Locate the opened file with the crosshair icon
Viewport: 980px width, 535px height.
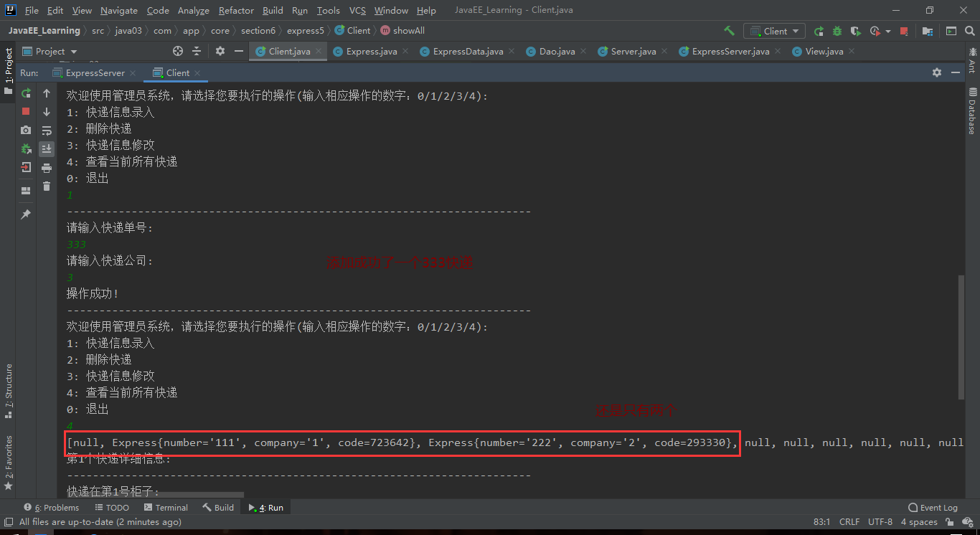coord(178,51)
